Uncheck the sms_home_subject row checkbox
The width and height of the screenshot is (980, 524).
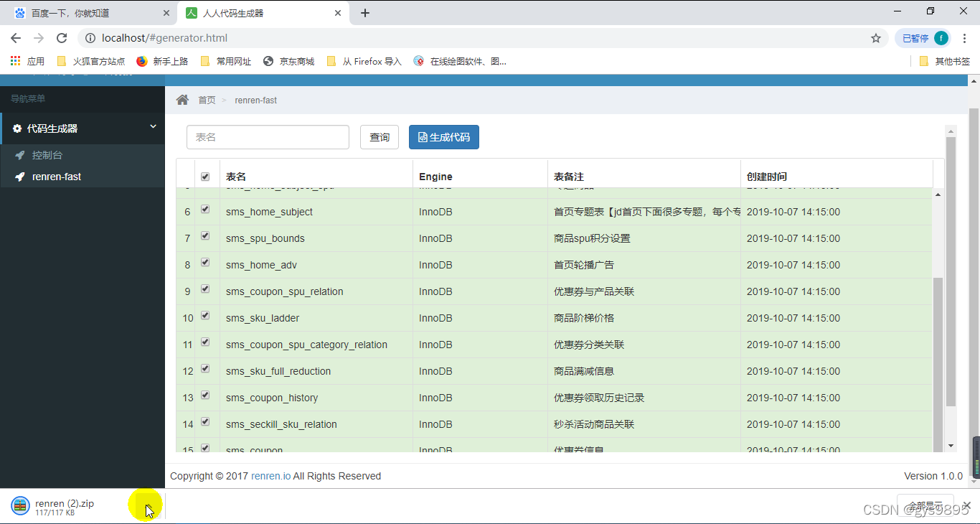pos(205,210)
